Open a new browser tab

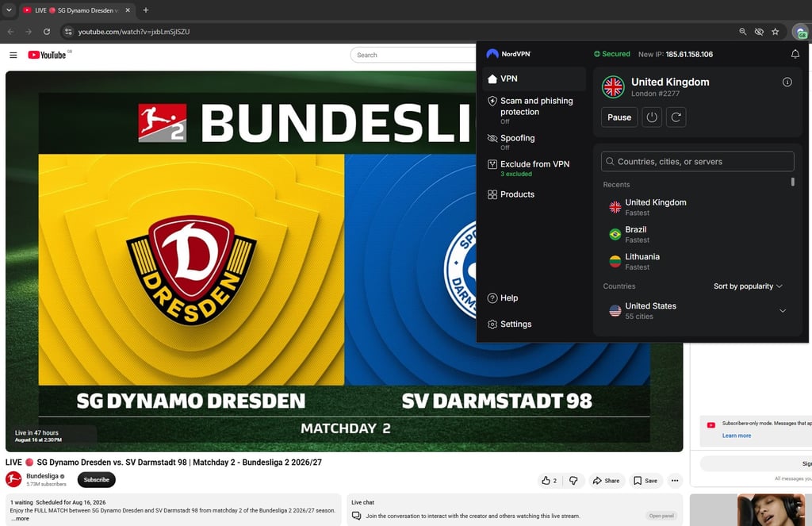click(x=146, y=10)
